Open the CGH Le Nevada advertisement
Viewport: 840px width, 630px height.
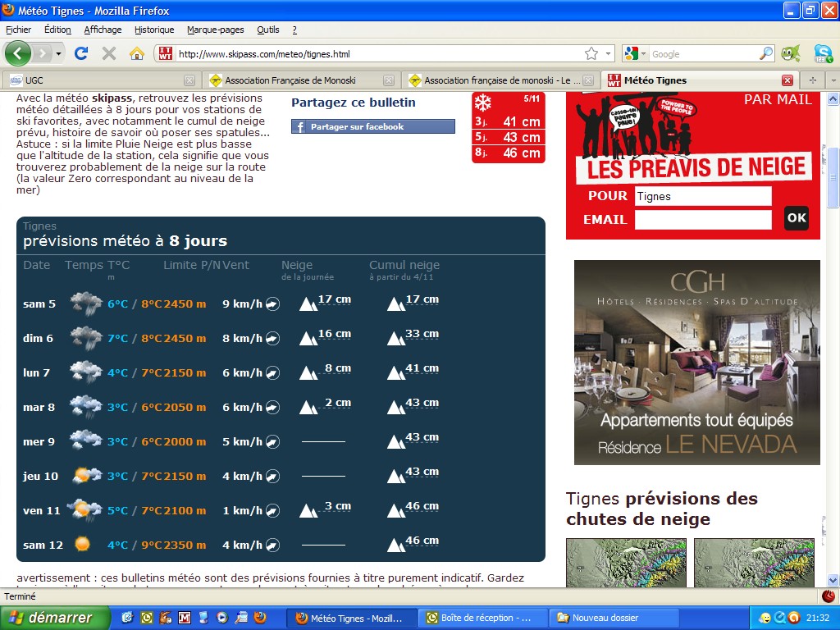coord(697,363)
